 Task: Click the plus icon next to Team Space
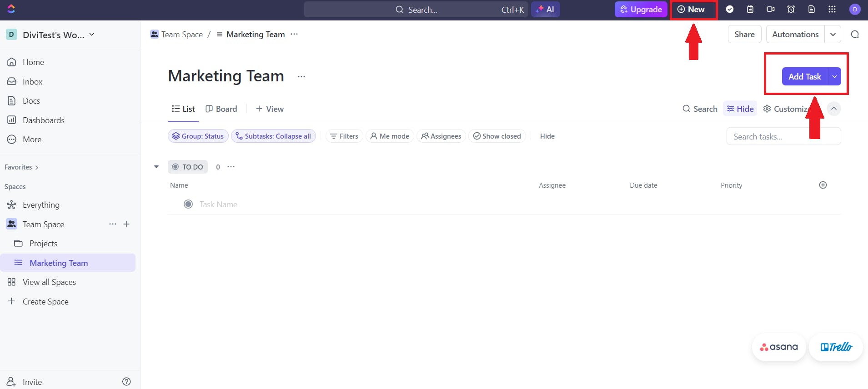[x=126, y=224]
